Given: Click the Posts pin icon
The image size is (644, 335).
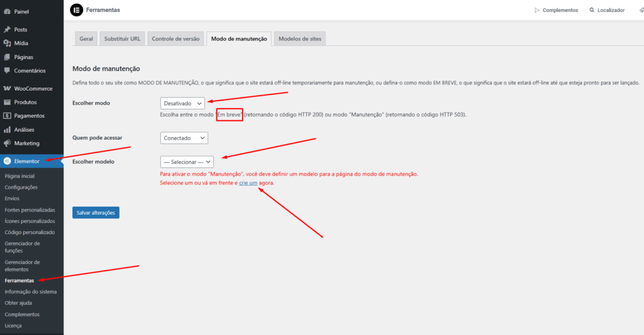Looking at the screenshot, I should tap(7, 30).
